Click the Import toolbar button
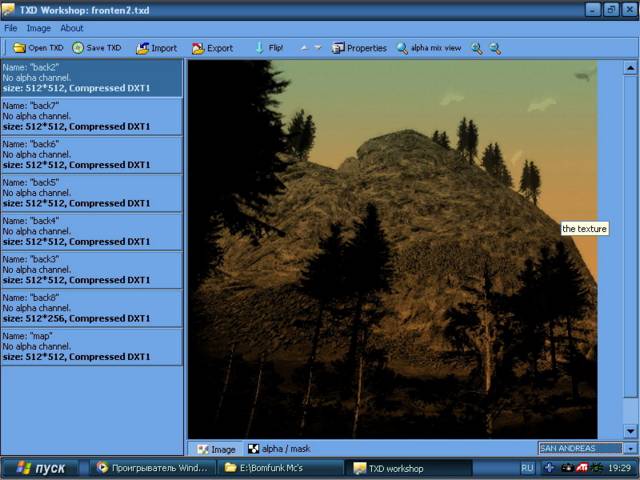This screenshot has height=480, width=640. 157,48
